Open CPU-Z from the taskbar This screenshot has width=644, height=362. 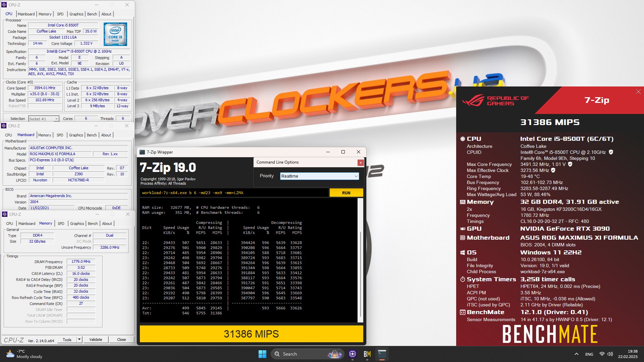[352, 354]
